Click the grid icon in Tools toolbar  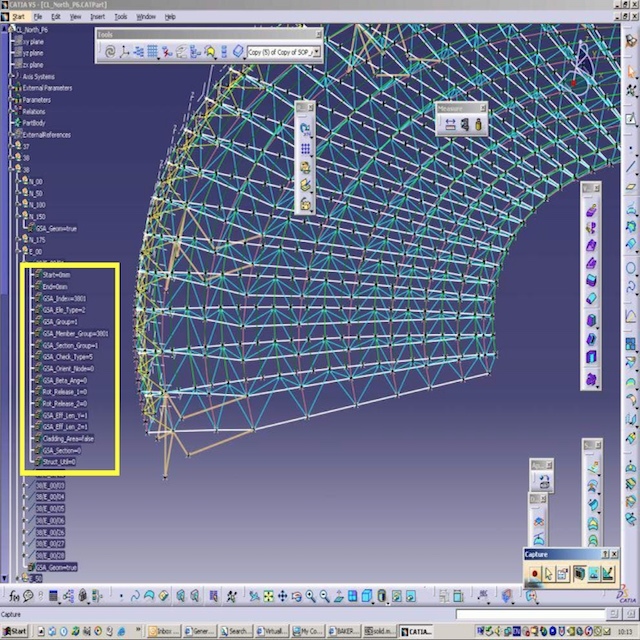152,51
